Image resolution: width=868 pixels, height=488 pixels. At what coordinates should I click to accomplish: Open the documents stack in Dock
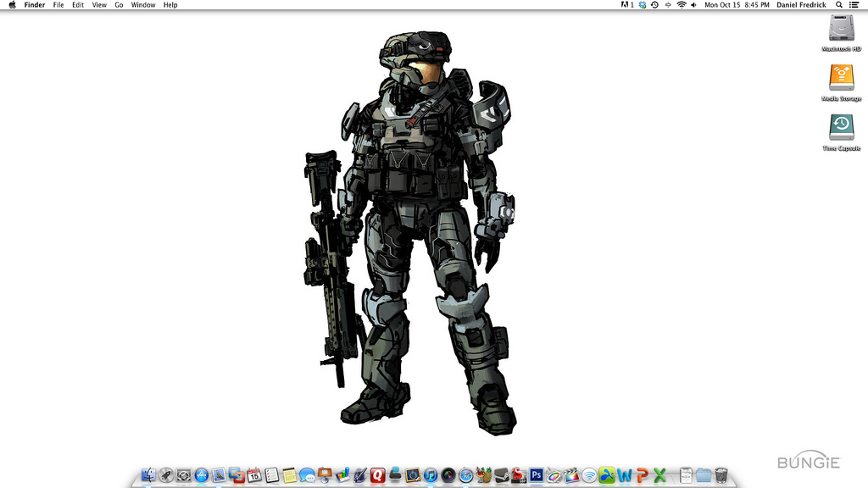(686, 474)
